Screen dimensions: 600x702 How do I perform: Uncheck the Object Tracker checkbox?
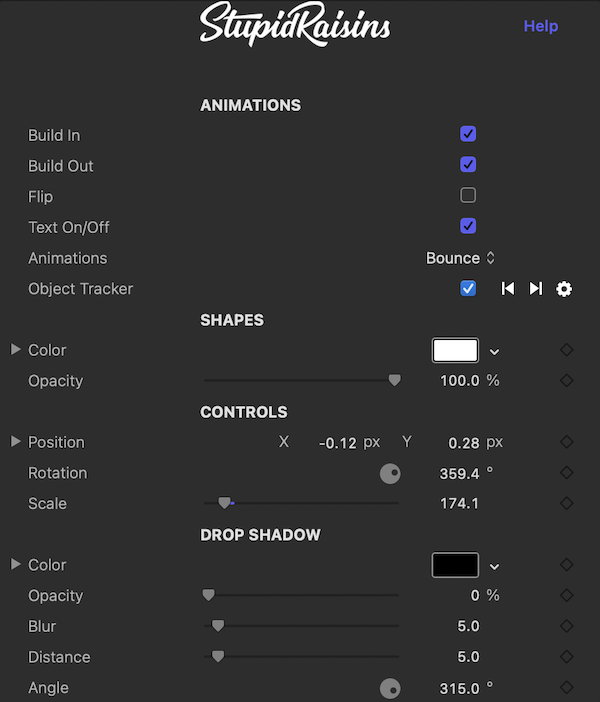coord(468,288)
